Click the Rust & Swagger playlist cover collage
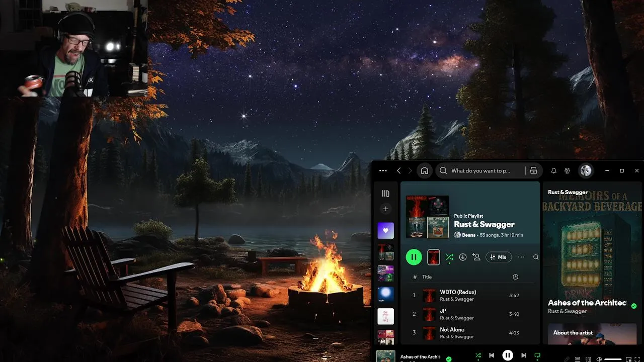 click(x=427, y=217)
